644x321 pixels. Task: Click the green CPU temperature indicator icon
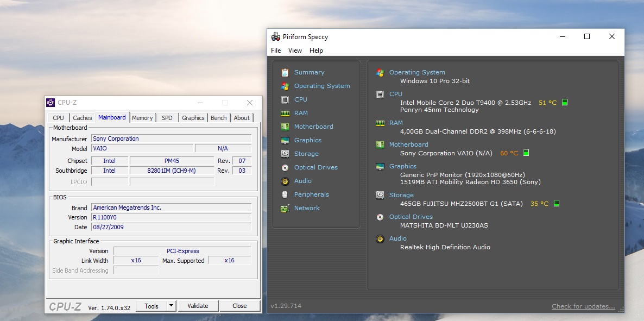pyautogui.click(x=565, y=102)
